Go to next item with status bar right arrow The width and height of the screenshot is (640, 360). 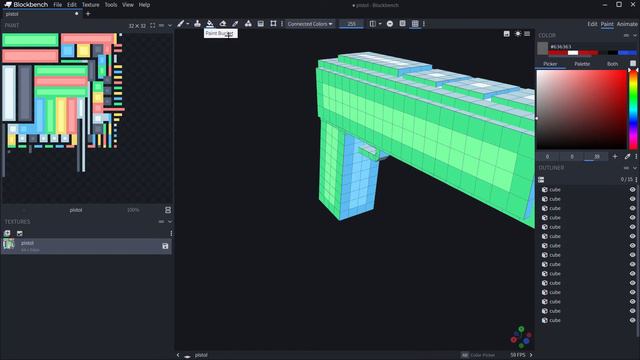coord(531,355)
